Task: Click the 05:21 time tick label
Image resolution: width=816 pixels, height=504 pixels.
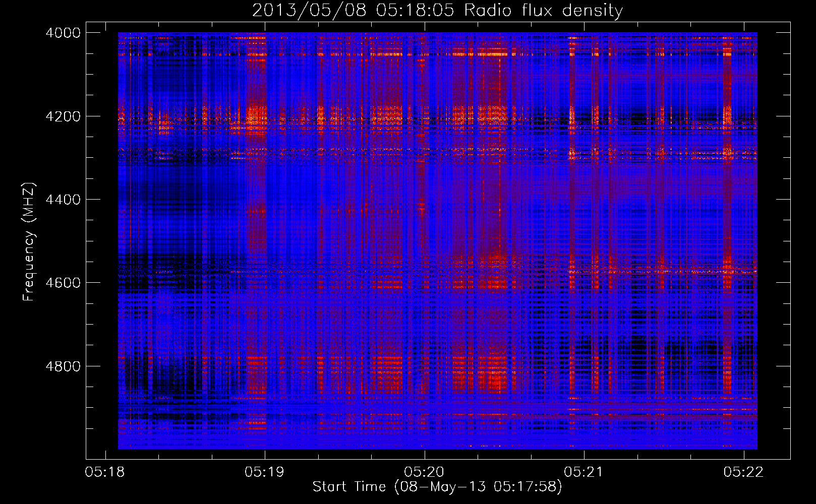Action: (x=584, y=472)
